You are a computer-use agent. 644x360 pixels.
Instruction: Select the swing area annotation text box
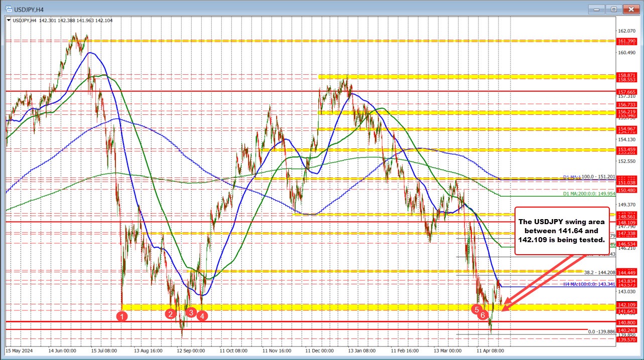pyautogui.click(x=563, y=231)
